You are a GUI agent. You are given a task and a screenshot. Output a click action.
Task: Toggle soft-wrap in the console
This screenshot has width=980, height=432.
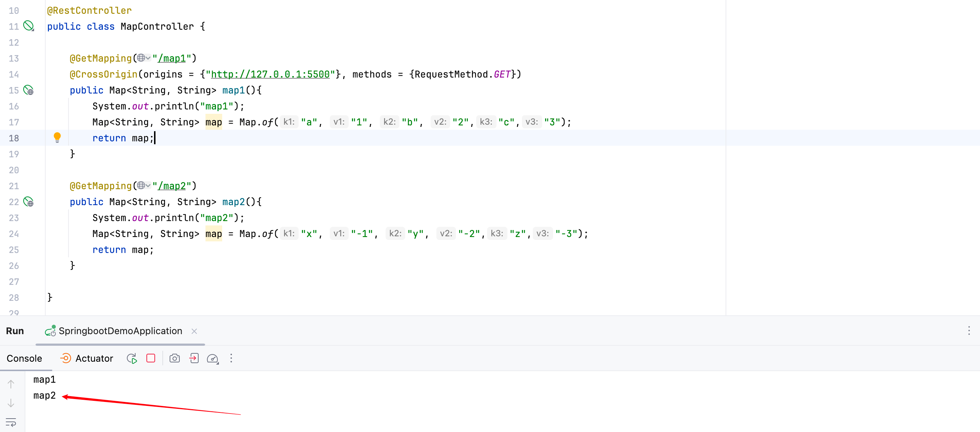pyautogui.click(x=11, y=422)
